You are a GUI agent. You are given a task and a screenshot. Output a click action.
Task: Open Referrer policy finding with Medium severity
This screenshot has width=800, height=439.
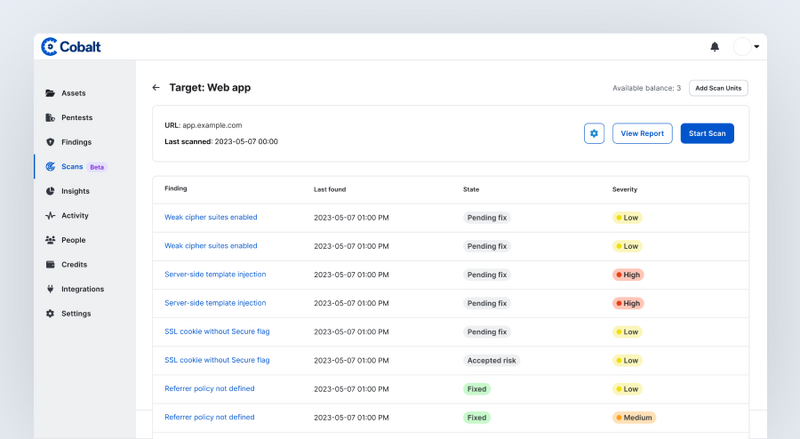click(x=209, y=417)
